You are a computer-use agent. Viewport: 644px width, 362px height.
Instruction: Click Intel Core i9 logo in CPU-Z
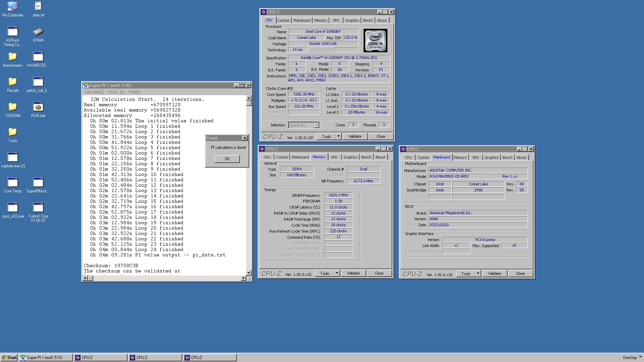click(375, 40)
